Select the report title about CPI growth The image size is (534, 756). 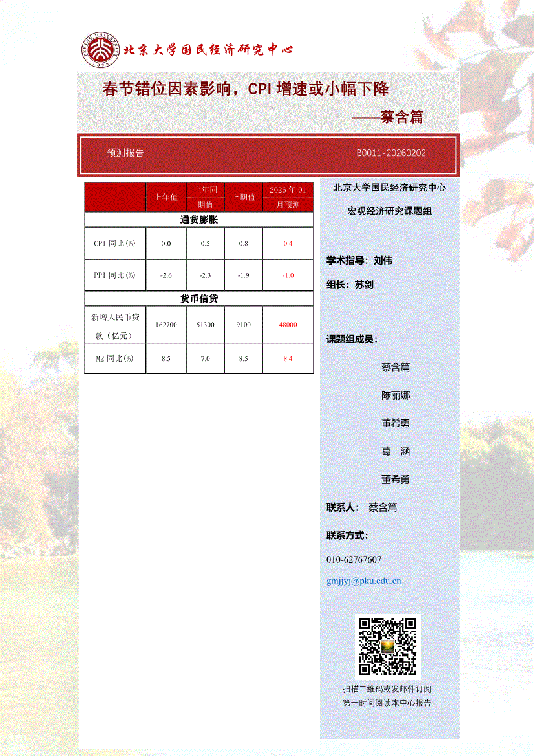(245, 89)
